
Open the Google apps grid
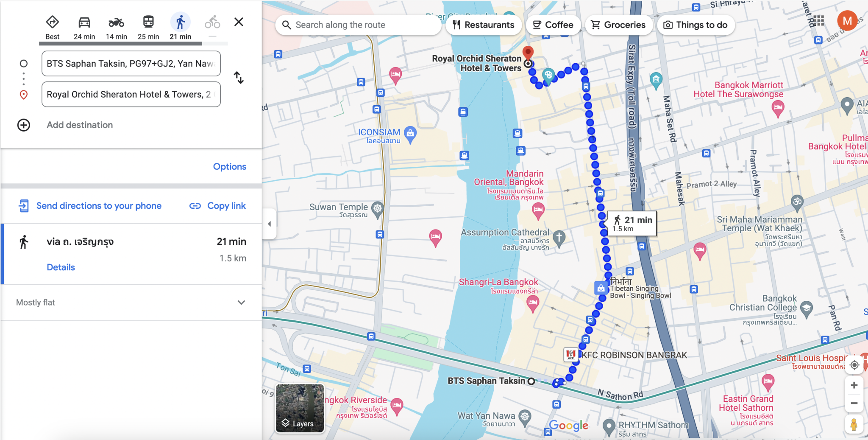(818, 21)
